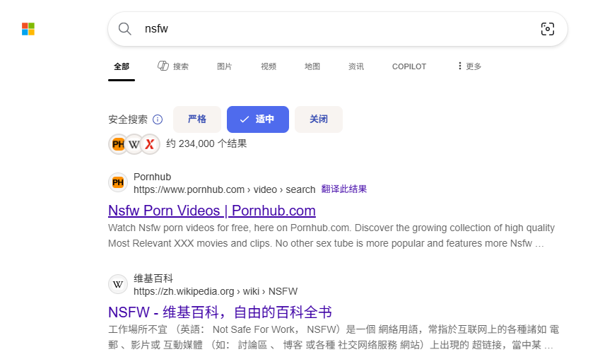This screenshot has height=364, width=600.
Task: Click the Microsoft logo icon
Action: [x=28, y=29]
